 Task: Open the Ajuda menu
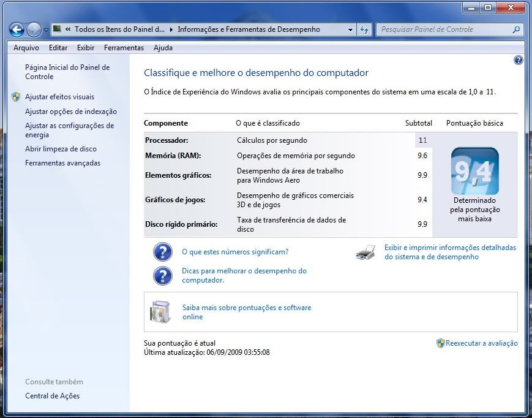tap(163, 48)
